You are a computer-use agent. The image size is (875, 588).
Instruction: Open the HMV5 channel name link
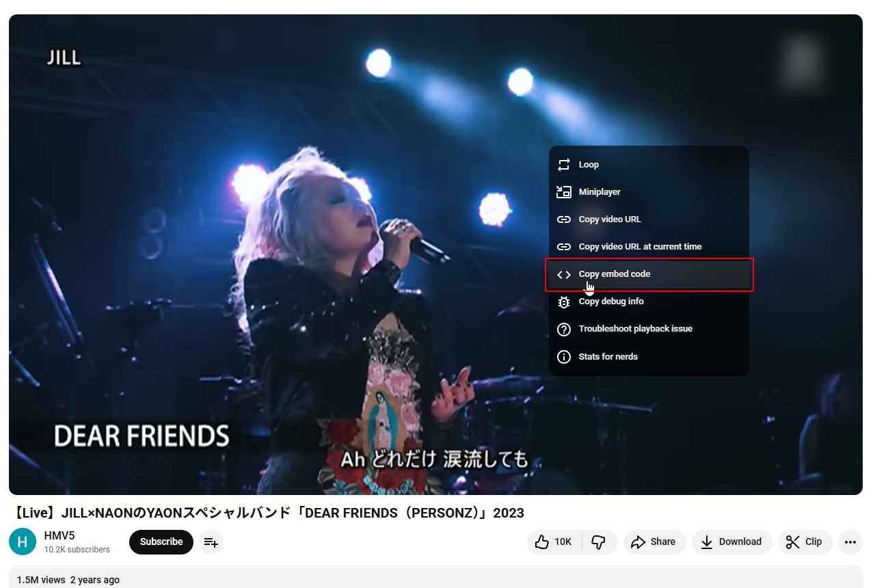pyautogui.click(x=59, y=535)
